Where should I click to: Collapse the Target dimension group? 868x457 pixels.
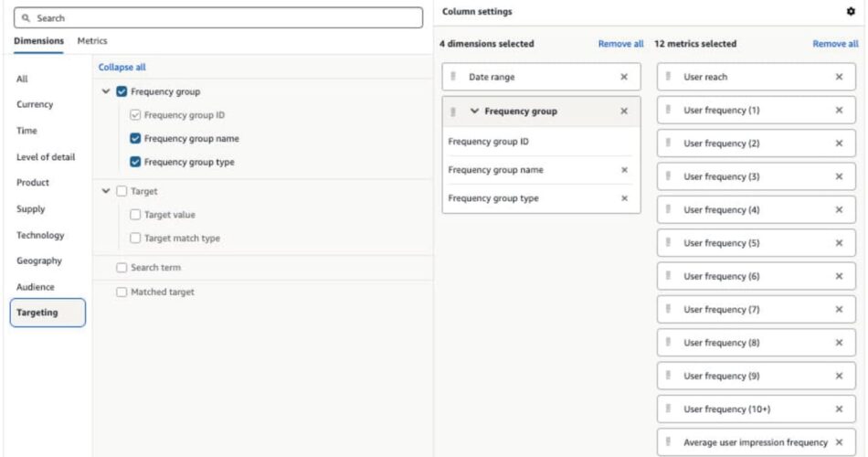tap(106, 191)
